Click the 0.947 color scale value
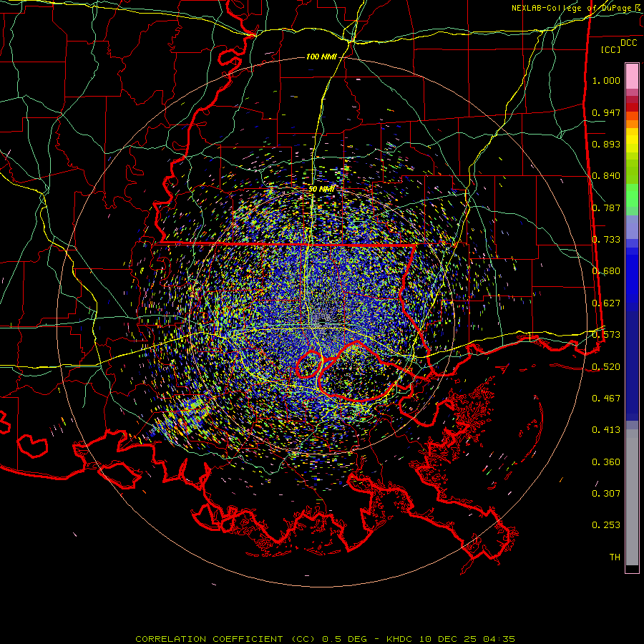644x644 pixels. (x=606, y=112)
